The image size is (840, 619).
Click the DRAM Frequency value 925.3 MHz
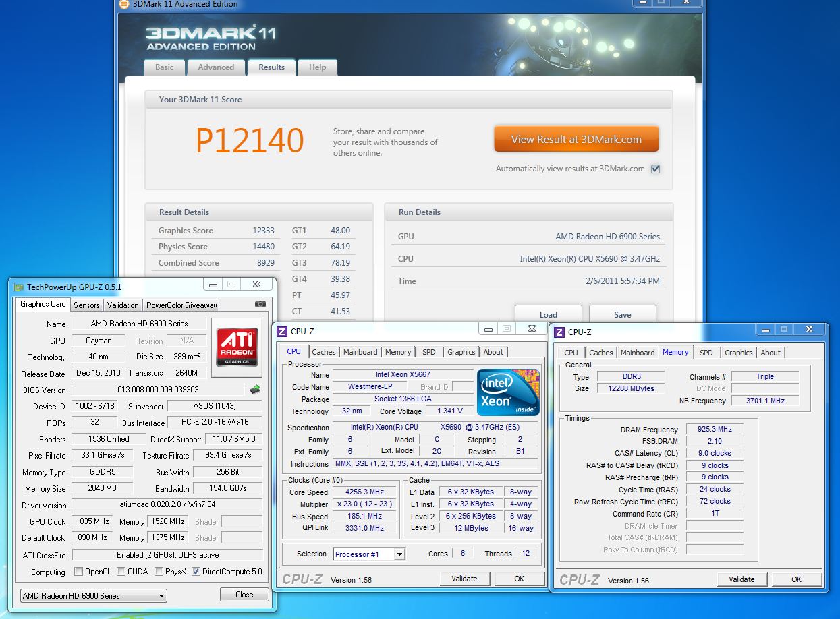(x=715, y=429)
